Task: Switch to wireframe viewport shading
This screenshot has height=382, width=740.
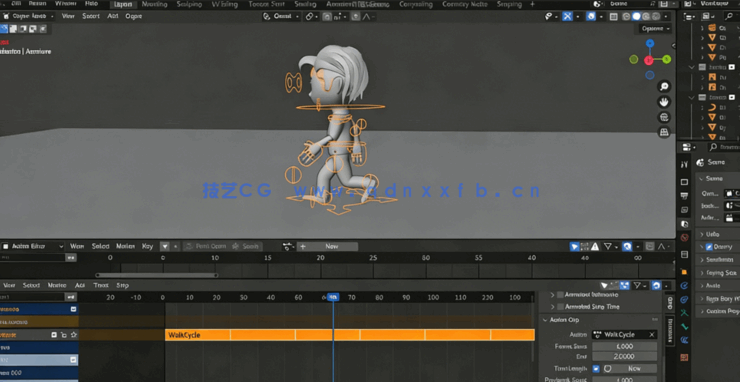Action: coord(627,17)
